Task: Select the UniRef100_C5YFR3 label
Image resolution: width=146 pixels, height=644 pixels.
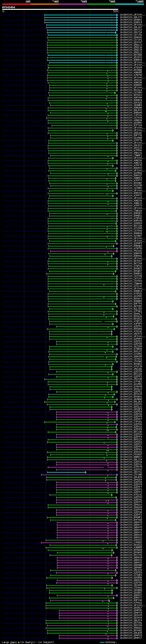Action: click(x=131, y=281)
